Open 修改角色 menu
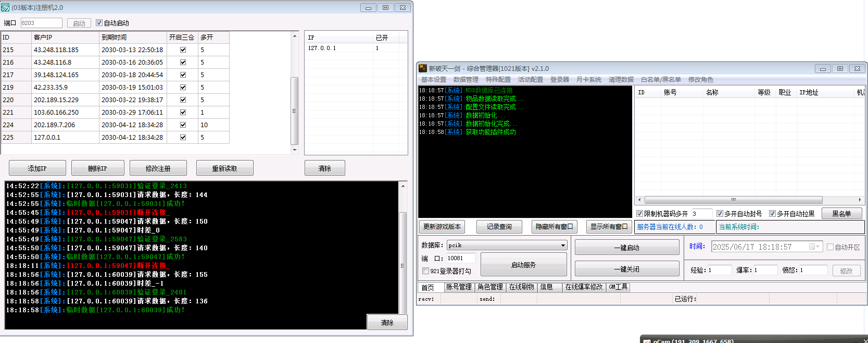The height and width of the screenshot is (343, 868). 701,80
